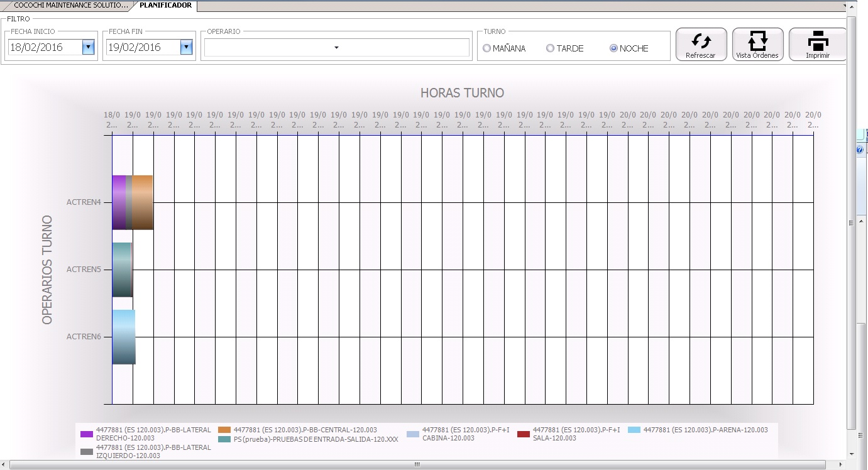Viewport: 868px width, 470px height.
Task: Select the NOCHE shift radio button
Action: click(613, 48)
